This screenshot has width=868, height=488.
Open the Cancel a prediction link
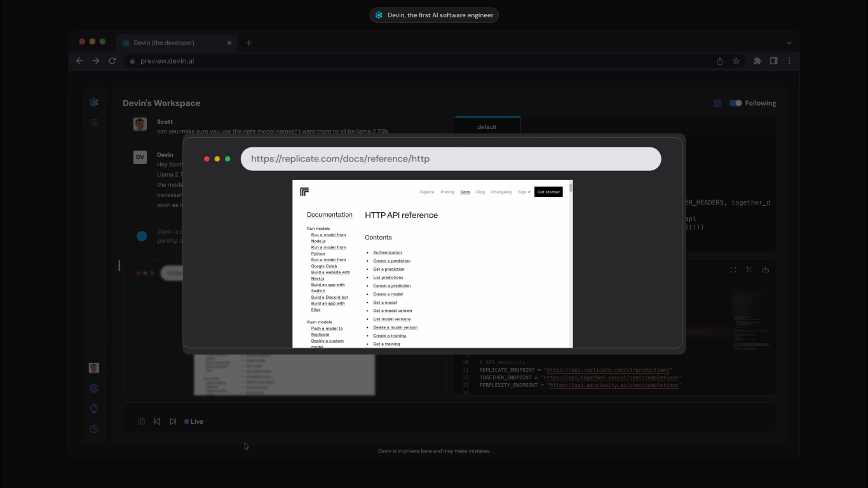[392, 286]
